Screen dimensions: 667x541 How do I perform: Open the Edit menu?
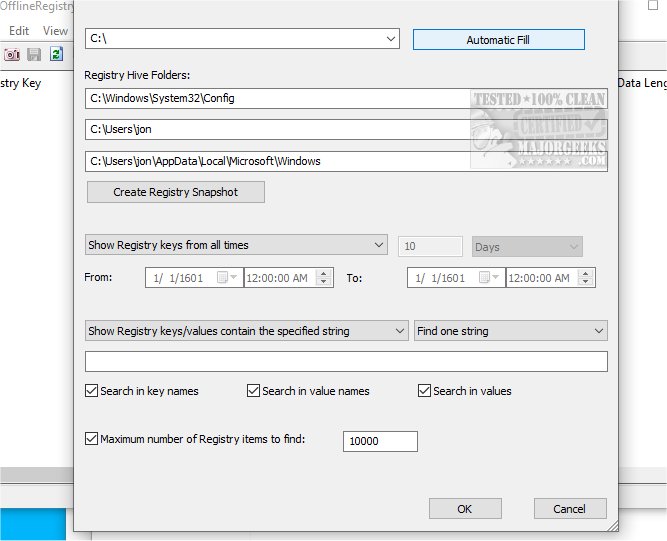tap(19, 31)
